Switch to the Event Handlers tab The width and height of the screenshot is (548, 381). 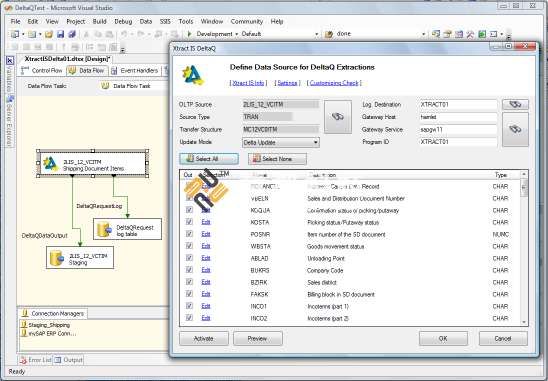135,71
